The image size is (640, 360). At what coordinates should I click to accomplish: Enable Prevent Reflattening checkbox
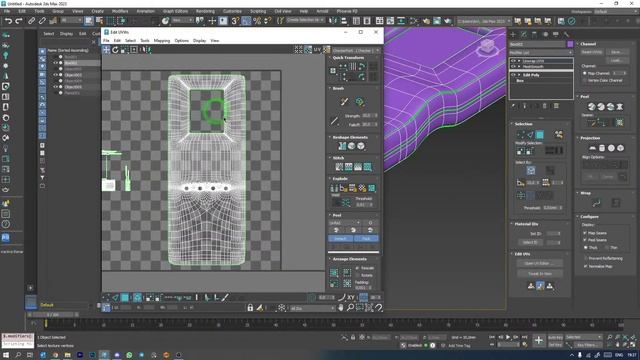click(x=586, y=259)
